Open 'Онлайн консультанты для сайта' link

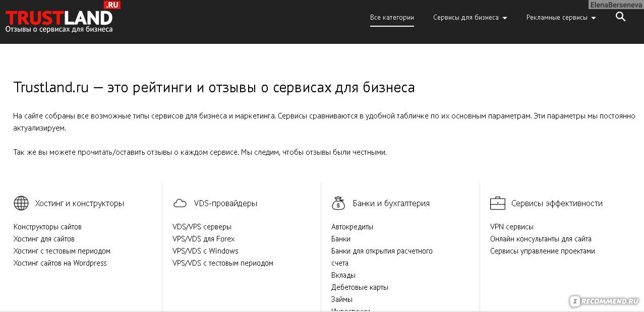coord(541,239)
